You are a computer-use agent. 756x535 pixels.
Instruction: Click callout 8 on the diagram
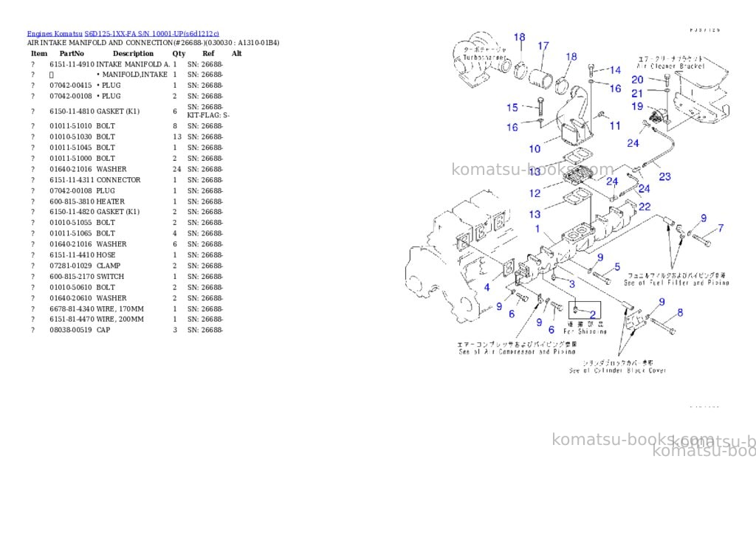680,313
